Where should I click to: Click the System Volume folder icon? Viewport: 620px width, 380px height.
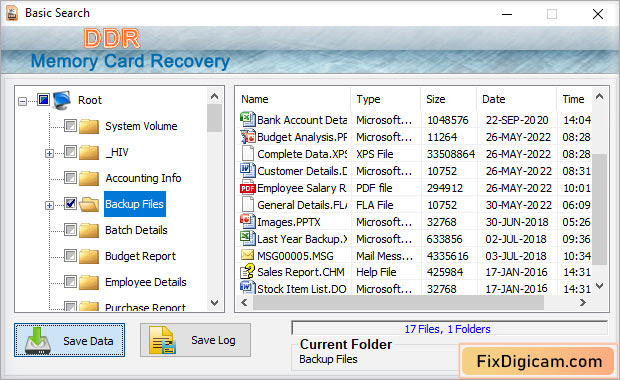point(89,126)
